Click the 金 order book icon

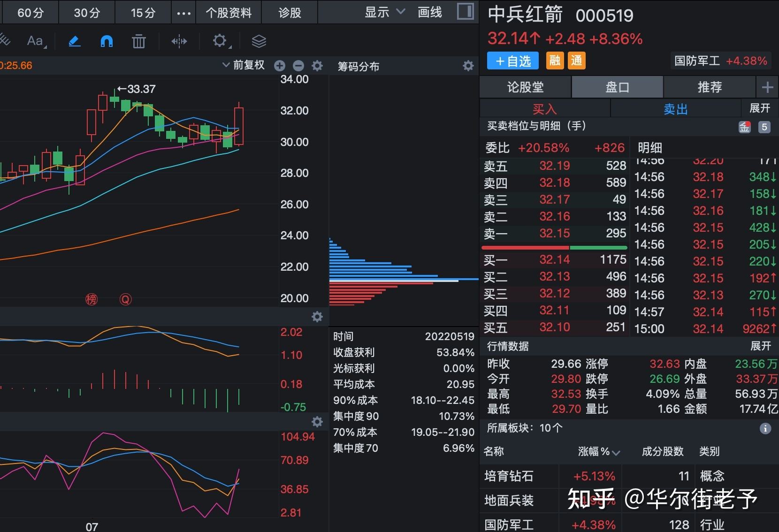(745, 127)
